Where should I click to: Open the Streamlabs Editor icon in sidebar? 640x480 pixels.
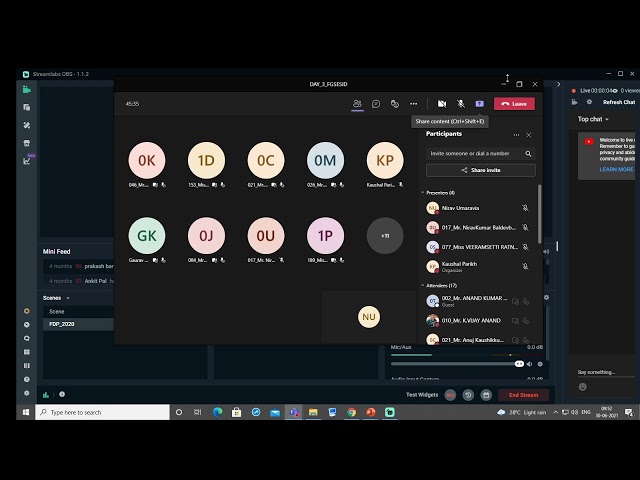pos(27,89)
